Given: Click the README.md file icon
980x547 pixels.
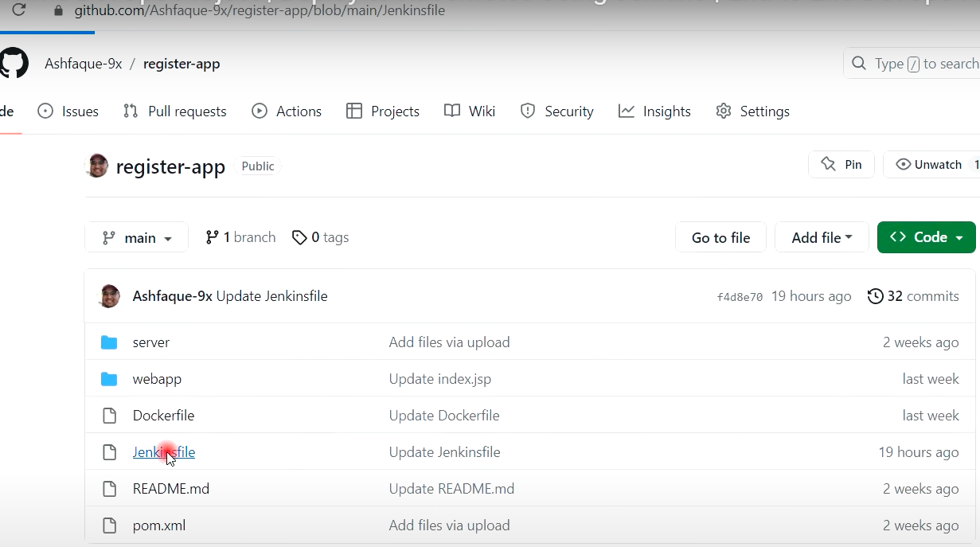Looking at the screenshot, I should (109, 489).
